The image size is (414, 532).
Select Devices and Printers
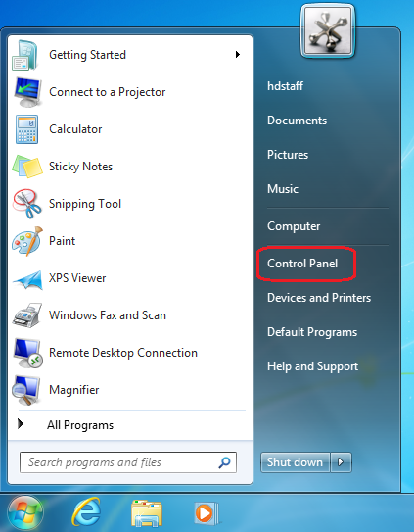tap(319, 298)
